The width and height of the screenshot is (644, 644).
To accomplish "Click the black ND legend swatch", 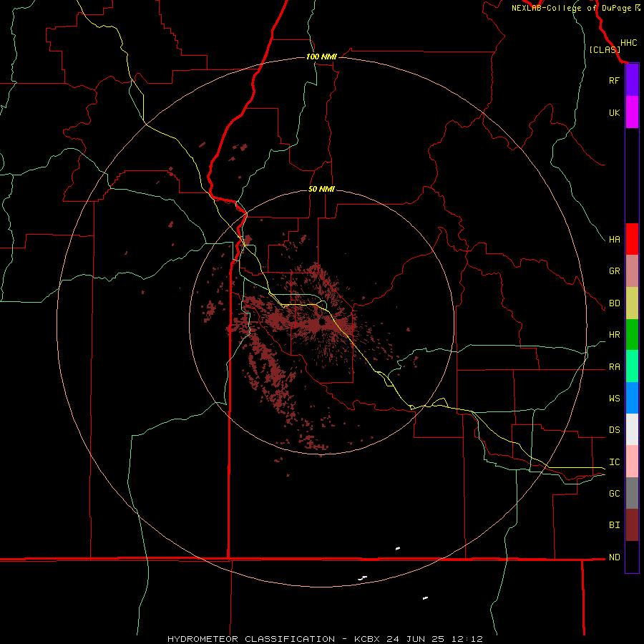I will click(x=632, y=557).
